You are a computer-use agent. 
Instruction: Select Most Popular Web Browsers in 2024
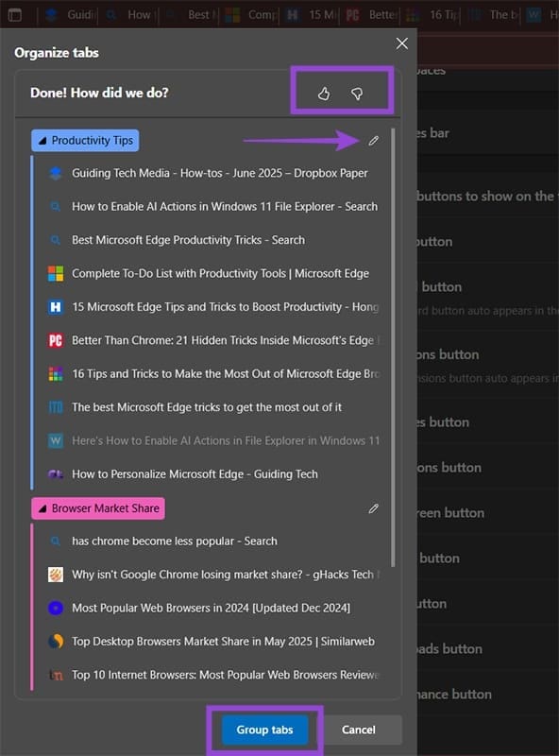[x=212, y=608]
